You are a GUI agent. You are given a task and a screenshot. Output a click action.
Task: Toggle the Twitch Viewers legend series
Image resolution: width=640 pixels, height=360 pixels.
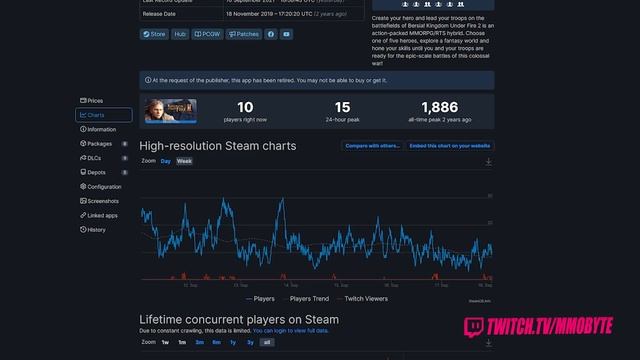point(362,299)
